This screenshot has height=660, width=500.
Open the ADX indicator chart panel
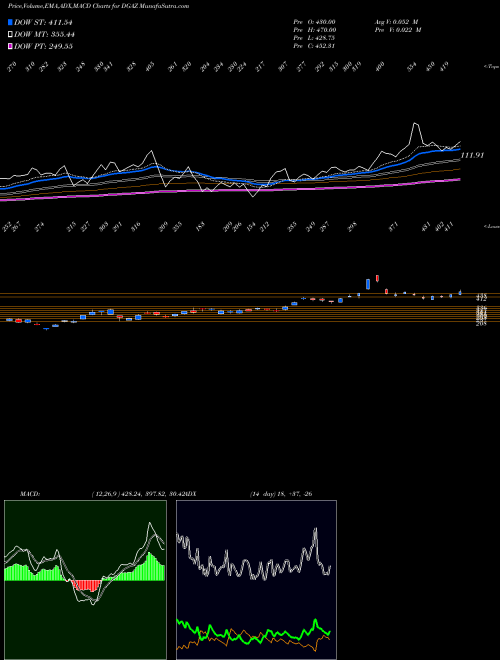(x=256, y=580)
